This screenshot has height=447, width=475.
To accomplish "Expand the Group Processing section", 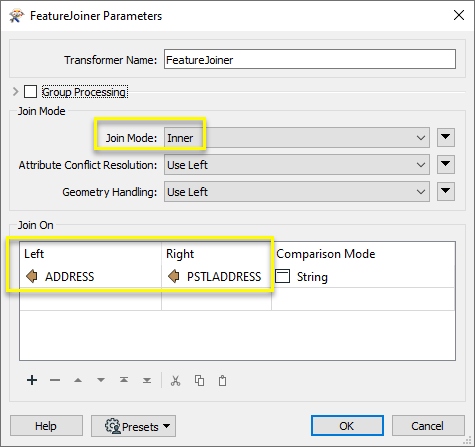I will [x=15, y=92].
